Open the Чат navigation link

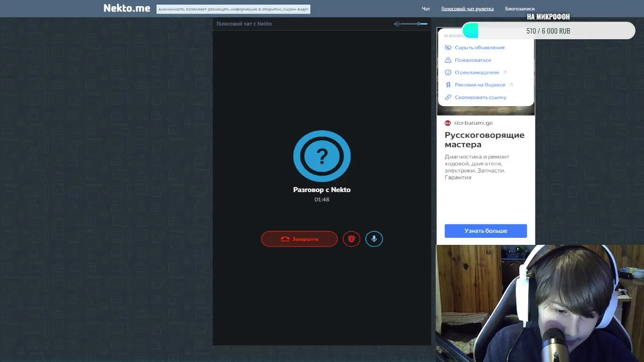426,9
